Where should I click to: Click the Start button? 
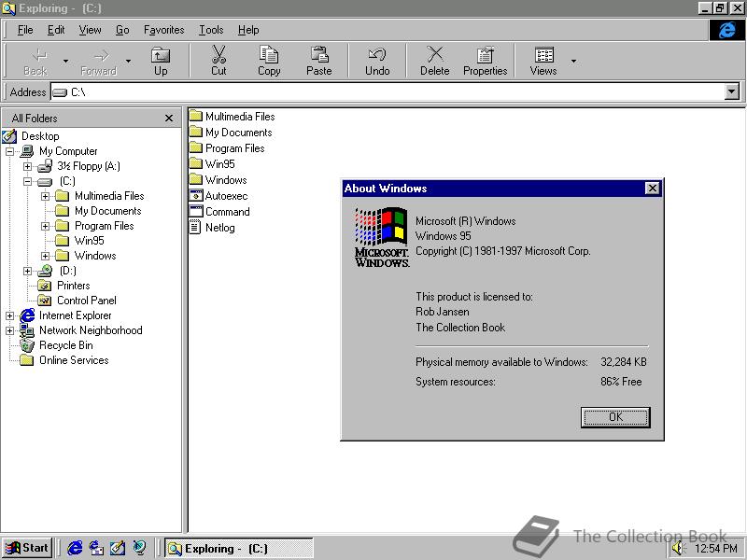pyautogui.click(x=28, y=548)
